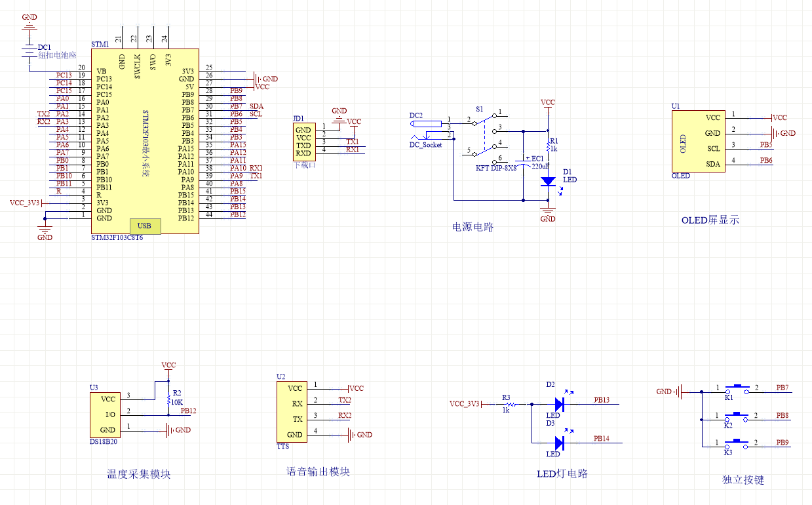The image size is (812, 505).
Task: Click the 电源电路 section label
Action: pos(473,227)
